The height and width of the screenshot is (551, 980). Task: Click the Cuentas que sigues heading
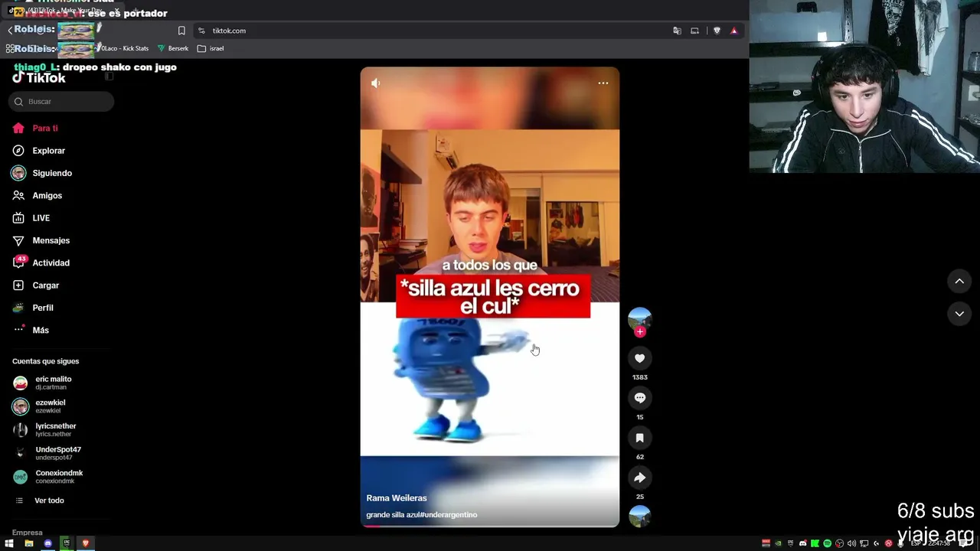(x=46, y=361)
